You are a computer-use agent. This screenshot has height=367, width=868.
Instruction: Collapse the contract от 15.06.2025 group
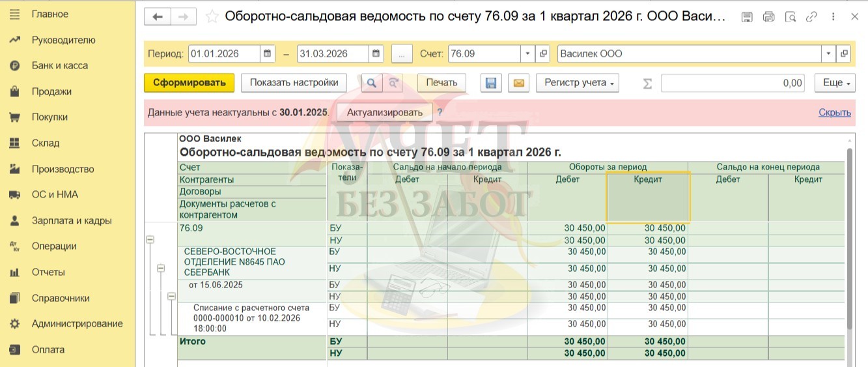pyautogui.click(x=171, y=296)
